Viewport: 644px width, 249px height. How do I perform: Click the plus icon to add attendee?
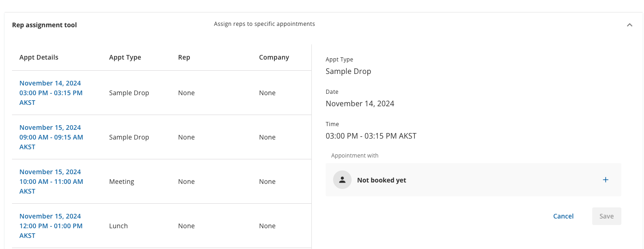605,180
